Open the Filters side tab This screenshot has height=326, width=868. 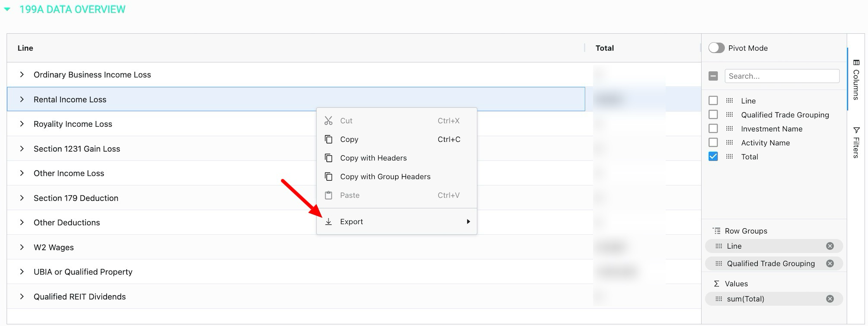coord(856,143)
